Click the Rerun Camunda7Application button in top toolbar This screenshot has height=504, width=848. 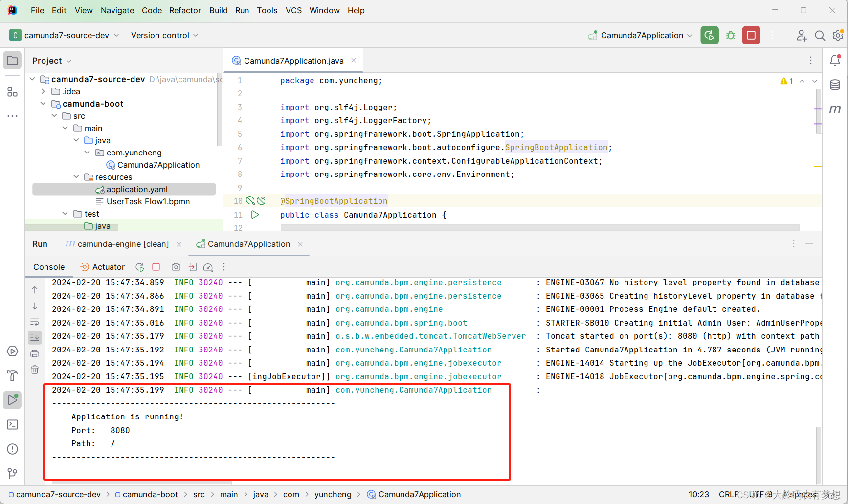710,35
